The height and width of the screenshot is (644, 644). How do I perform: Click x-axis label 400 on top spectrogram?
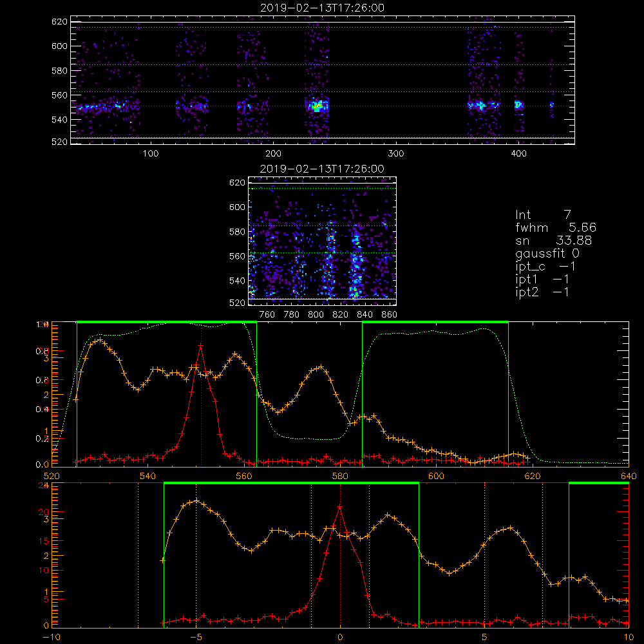(x=518, y=154)
